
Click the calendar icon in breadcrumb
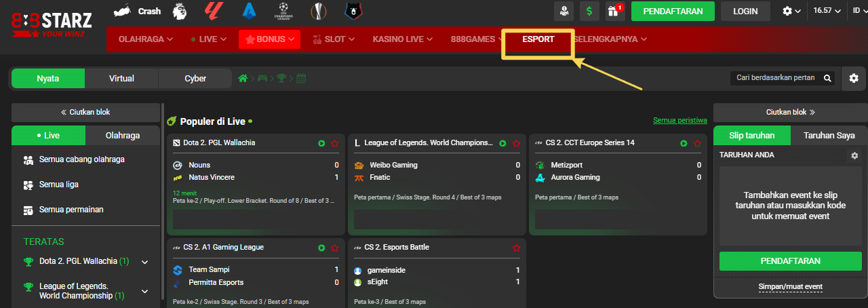coord(301,79)
